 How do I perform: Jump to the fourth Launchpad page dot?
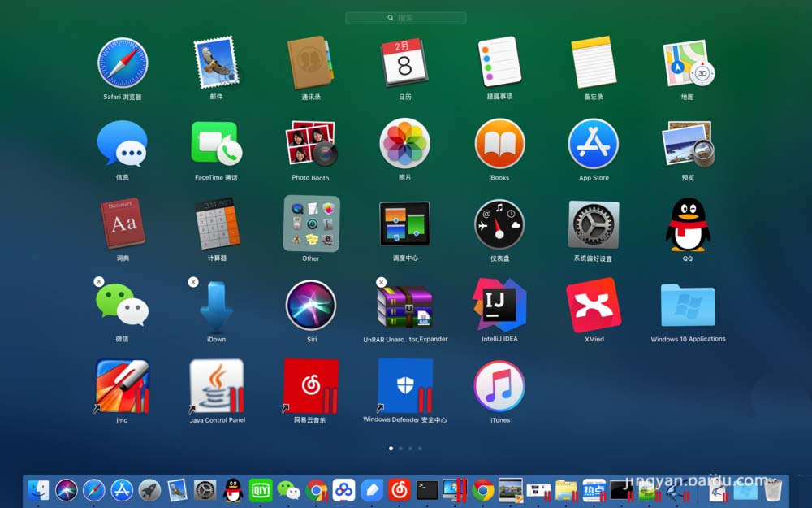(x=420, y=449)
